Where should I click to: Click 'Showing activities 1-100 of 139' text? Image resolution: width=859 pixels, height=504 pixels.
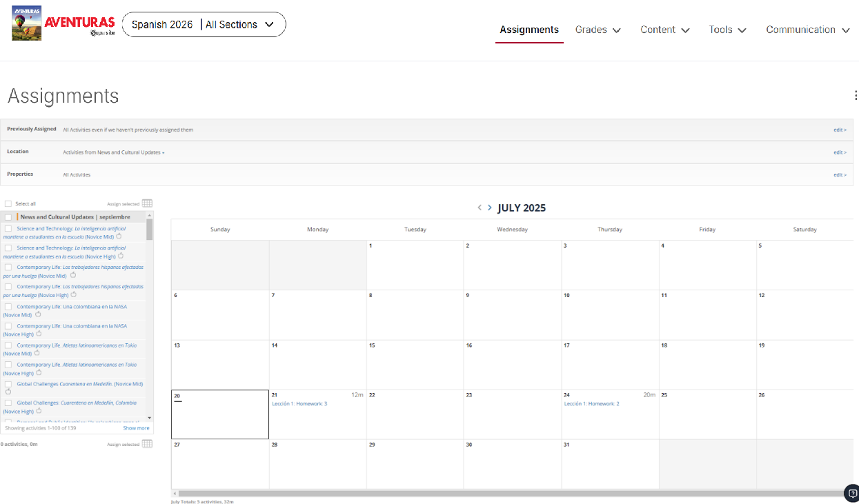pos(41,428)
